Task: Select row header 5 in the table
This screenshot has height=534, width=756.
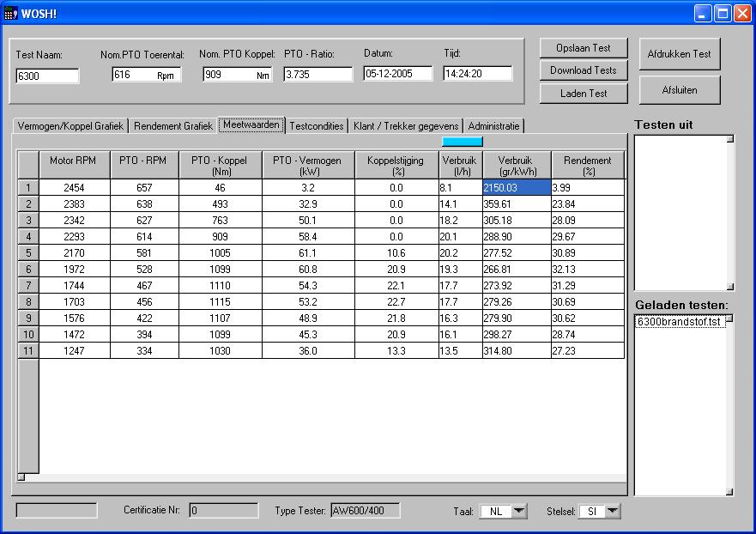Action: [28, 252]
